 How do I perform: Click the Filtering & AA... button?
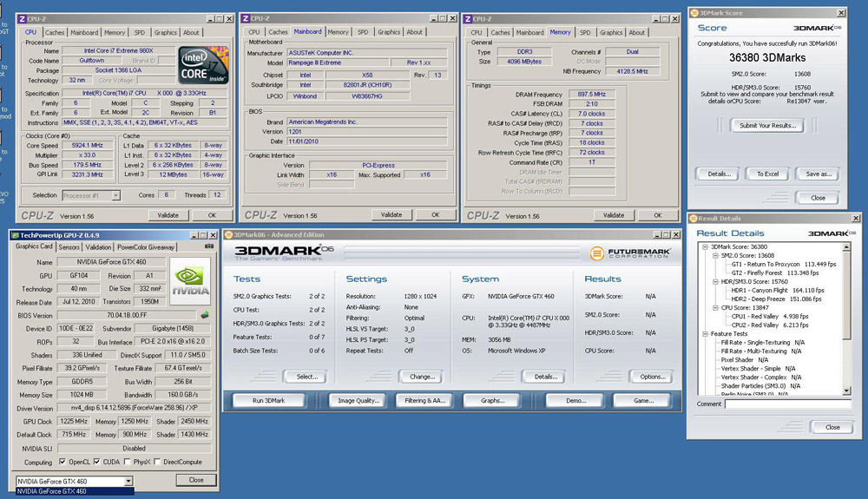424,401
